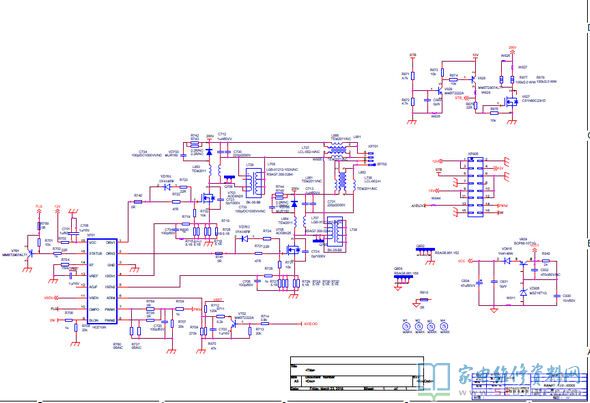Click the large blue controller IC block
The height and width of the screenshot is (403, 590).
pyautogui.click(x=102, y=281)
